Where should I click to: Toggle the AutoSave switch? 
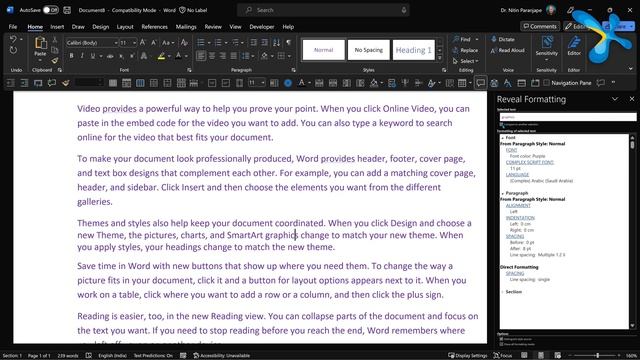click(51, 10)
